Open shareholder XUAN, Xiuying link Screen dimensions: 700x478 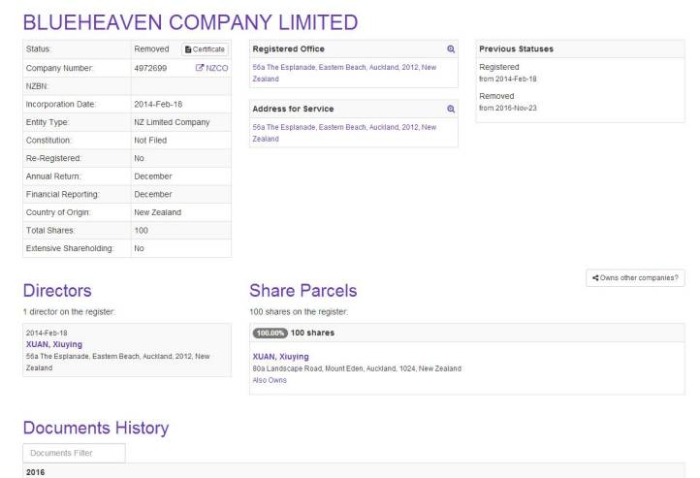(281, 357)
